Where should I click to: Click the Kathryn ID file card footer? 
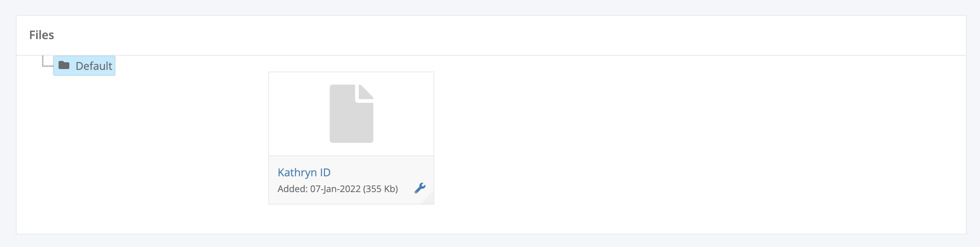[x=351, y=180]
